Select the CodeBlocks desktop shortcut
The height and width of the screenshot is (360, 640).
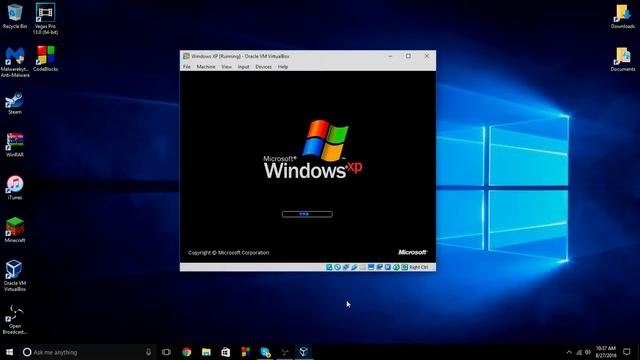[x=45, y=59]
